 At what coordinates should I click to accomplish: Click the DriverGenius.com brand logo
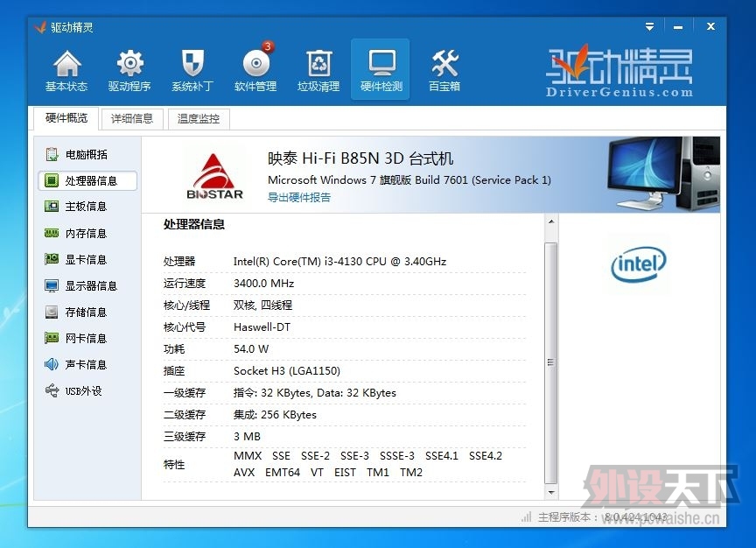619,72
